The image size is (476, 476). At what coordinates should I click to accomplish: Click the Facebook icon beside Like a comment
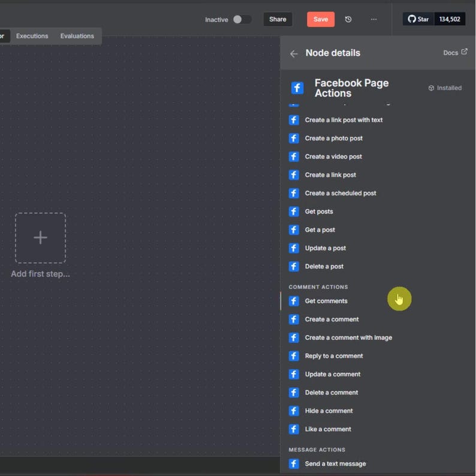[x=294, y=429]
